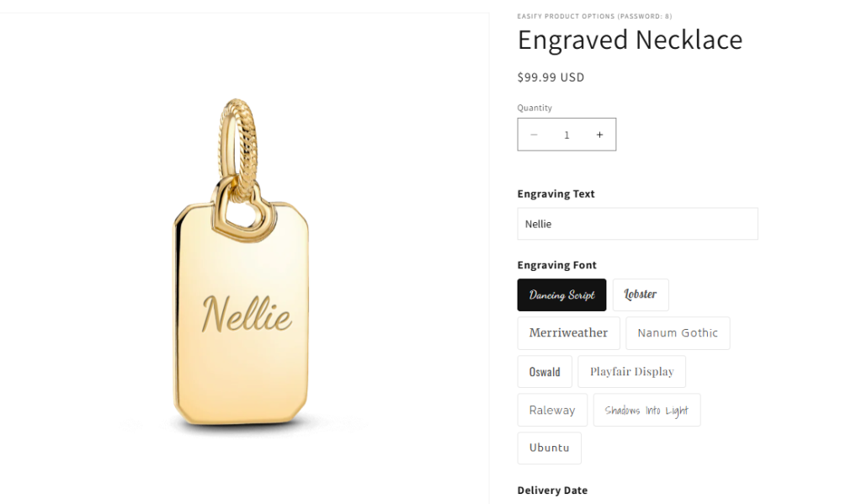Click the Easify Product Options vendor text
Viewport: 862px width, 504px height.
(x=594, y=16)
